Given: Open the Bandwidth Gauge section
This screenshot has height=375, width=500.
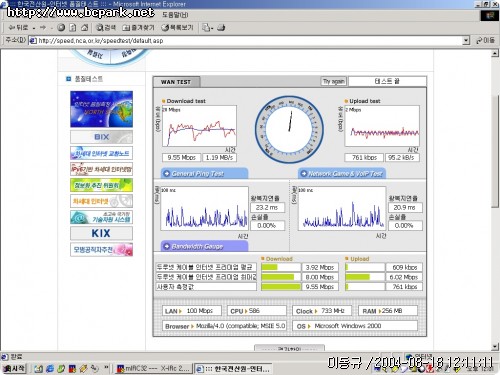Looking at the screenshot, I should [204, 246].
